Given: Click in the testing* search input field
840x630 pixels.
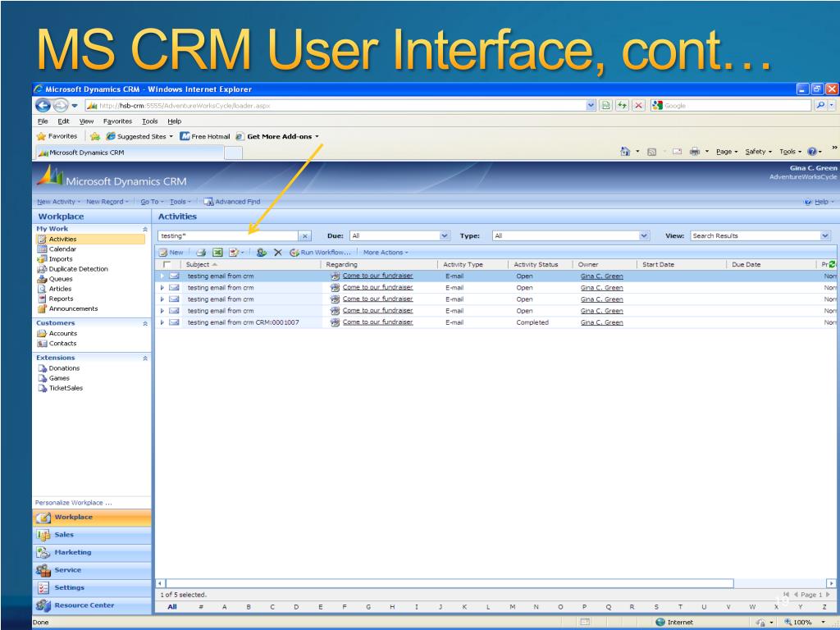Looking at the screenshot, I should tap(228, 235).
